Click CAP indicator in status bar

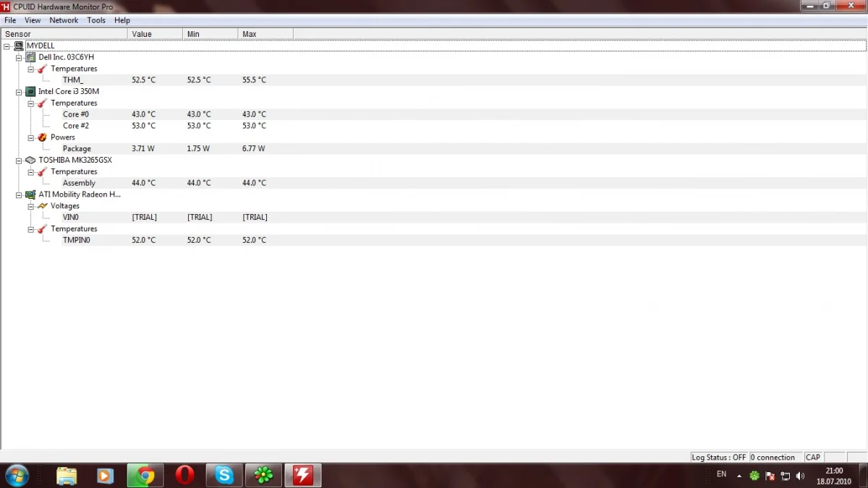coord(813,458)
